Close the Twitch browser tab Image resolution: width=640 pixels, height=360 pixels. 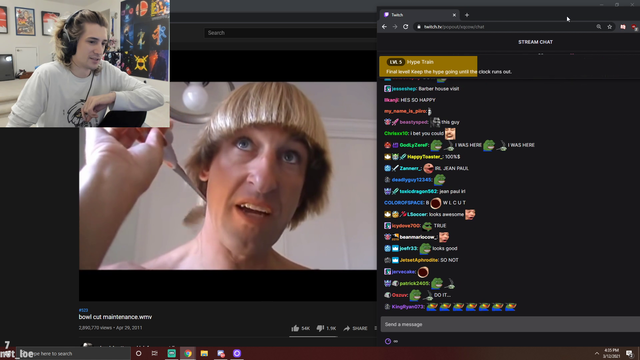click(454, 15)
